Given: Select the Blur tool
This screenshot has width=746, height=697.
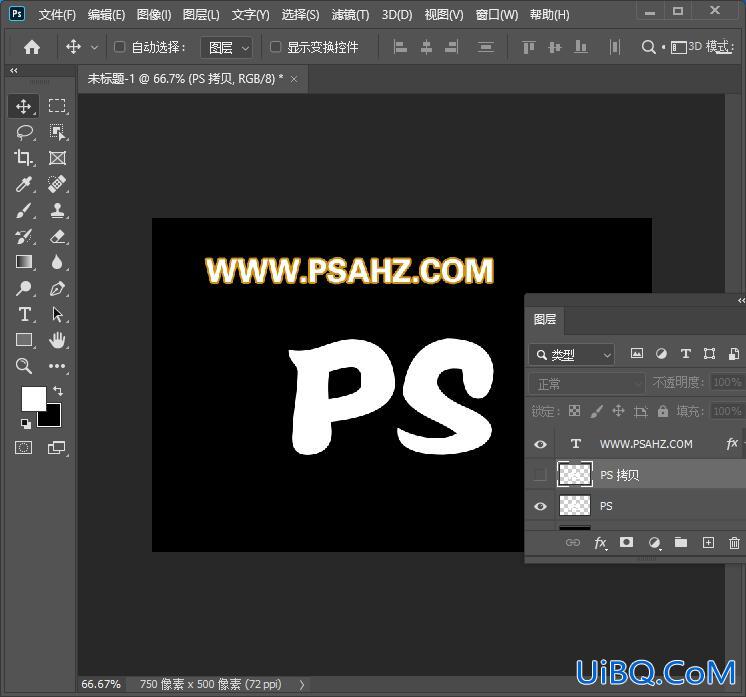Looking at the screenshot, I should pos(57,262).
